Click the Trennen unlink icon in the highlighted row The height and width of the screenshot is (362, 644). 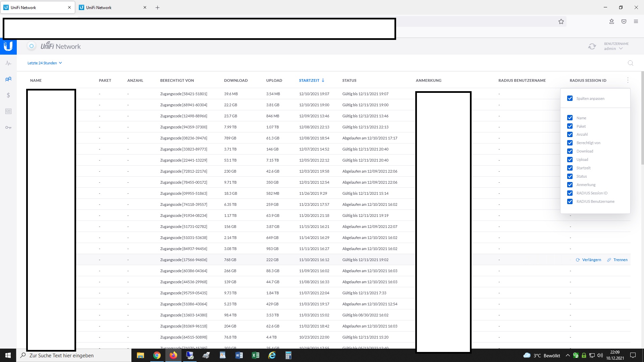tap(609, 260)
